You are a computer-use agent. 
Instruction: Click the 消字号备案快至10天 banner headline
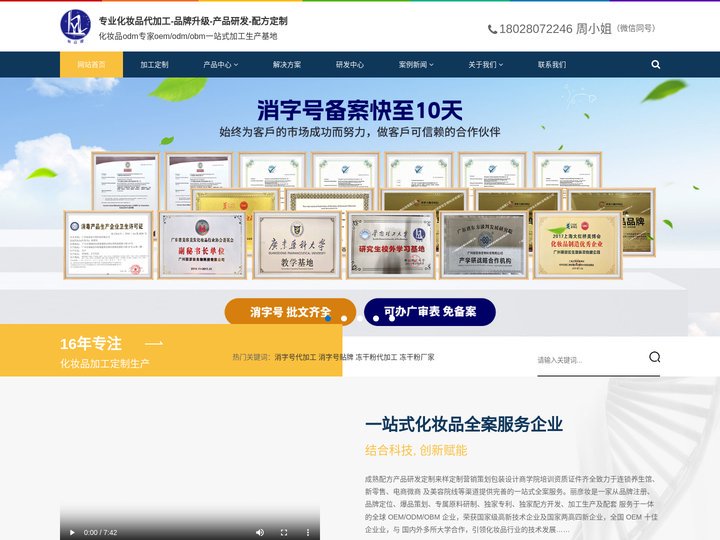(x=360, y=110)
